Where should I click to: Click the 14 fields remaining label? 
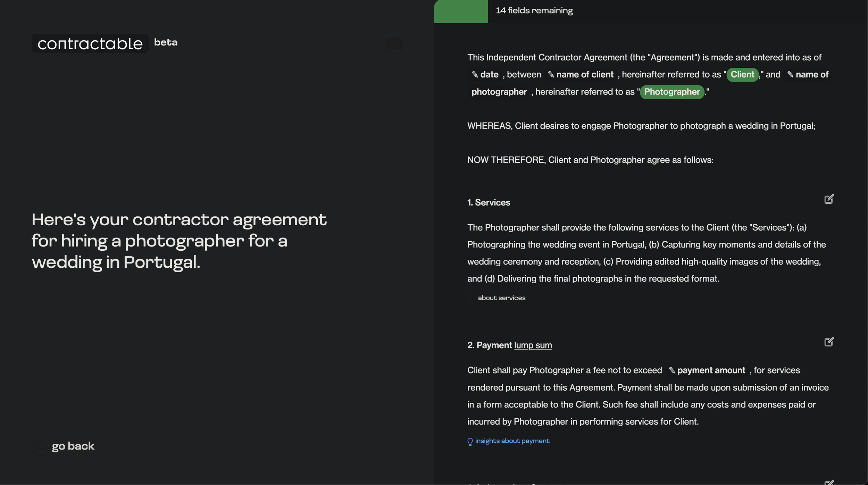534,11
